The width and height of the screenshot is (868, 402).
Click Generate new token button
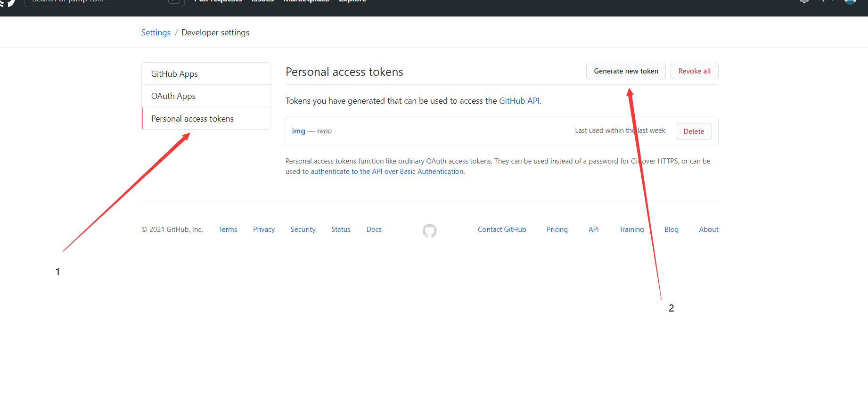pyautogui.click(x=626, y=71)
